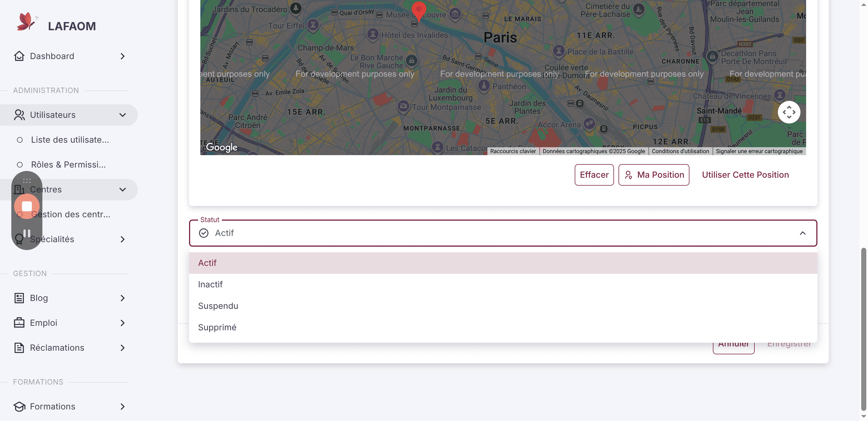The height and width of the screenshot is (421, 868).
Task: Click the Google logo on the map
Action: [x=222, y=147]
